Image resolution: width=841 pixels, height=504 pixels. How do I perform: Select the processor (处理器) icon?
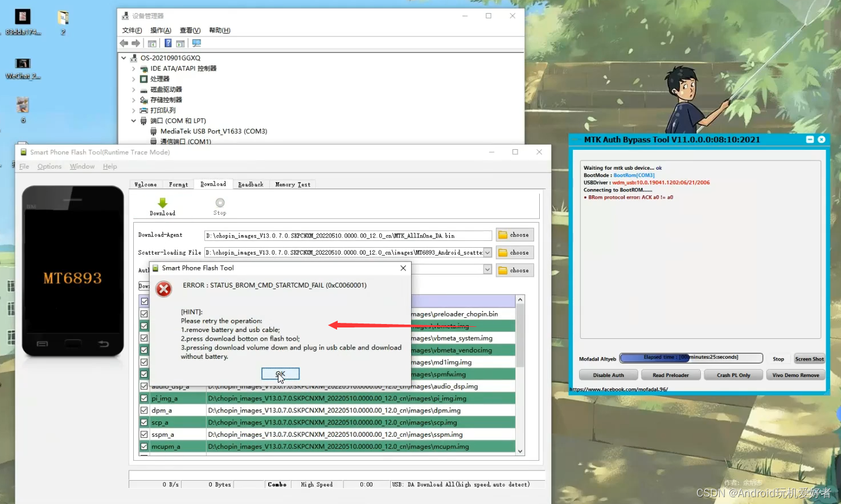coord(144,79)
